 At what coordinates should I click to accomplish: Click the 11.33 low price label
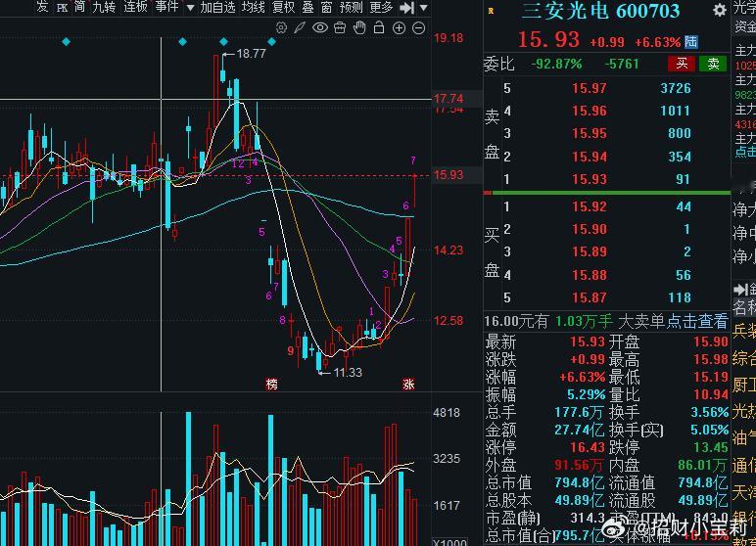pyautogui.click(x=347, y=372)
